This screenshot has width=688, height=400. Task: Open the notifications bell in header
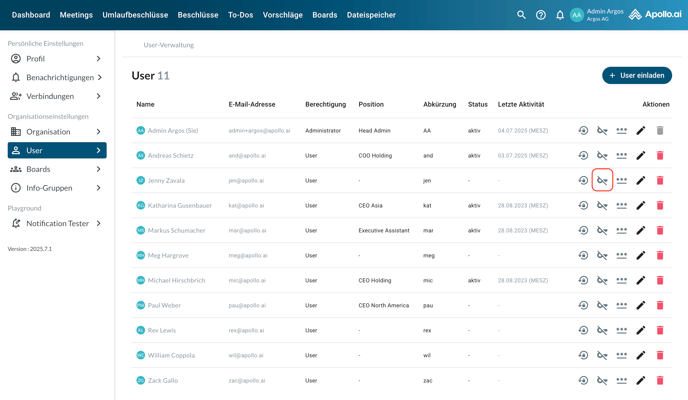click(560, 15)
